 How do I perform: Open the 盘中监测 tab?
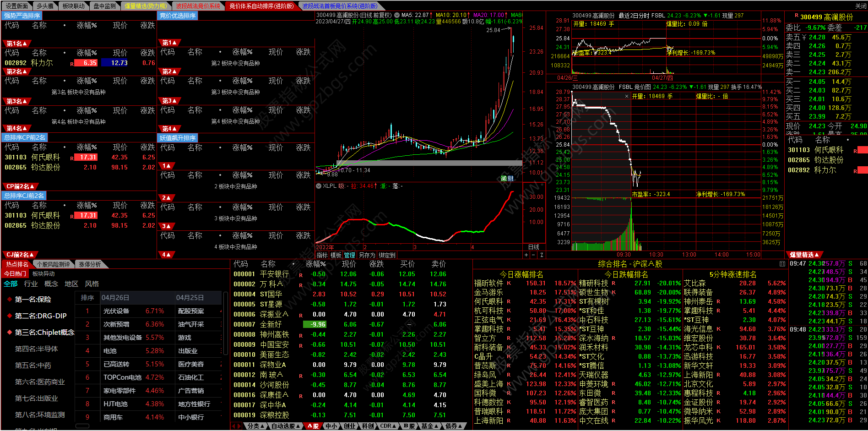point(104,6)
